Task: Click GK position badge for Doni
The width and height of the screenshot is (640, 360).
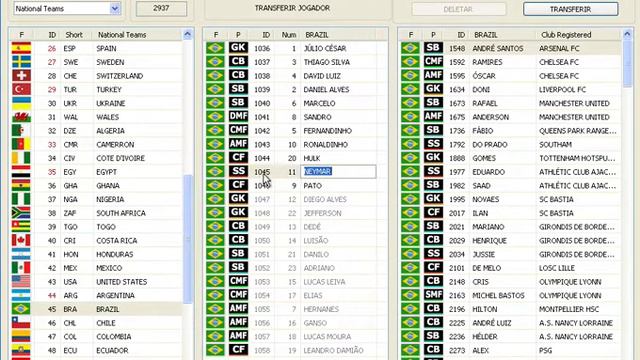Action: (x=433, y=89)
